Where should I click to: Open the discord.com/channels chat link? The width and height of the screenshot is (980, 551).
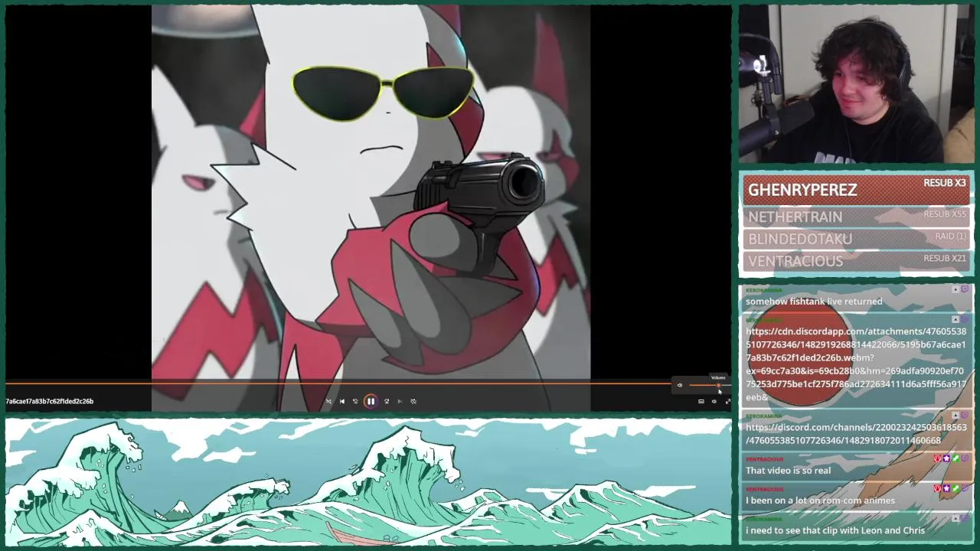(x=856, y=434)
